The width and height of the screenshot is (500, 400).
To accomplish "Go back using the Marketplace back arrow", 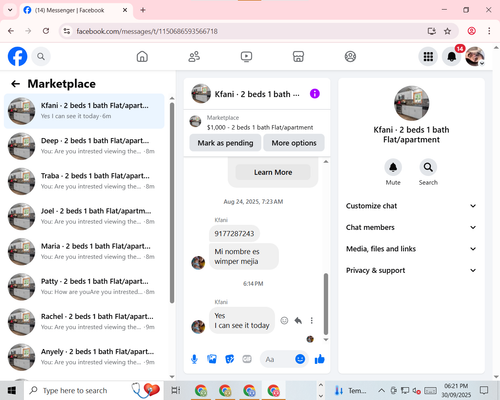I will coord(16,84).
